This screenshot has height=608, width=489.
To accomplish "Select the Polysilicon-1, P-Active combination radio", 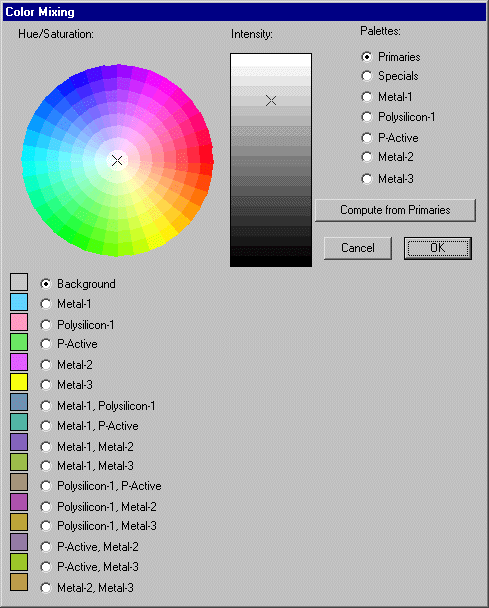I will [46, 486].
